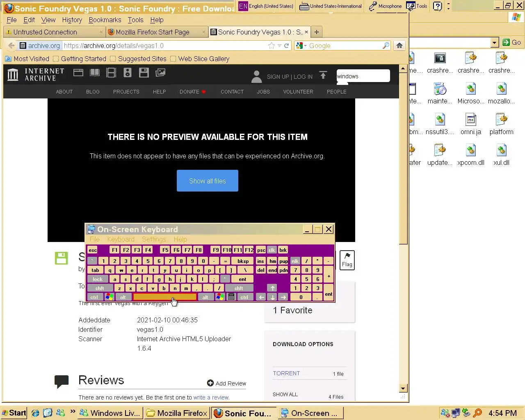Click SHOW ALL download option
This screenshot has width=525, height=420.
point(285,395)
